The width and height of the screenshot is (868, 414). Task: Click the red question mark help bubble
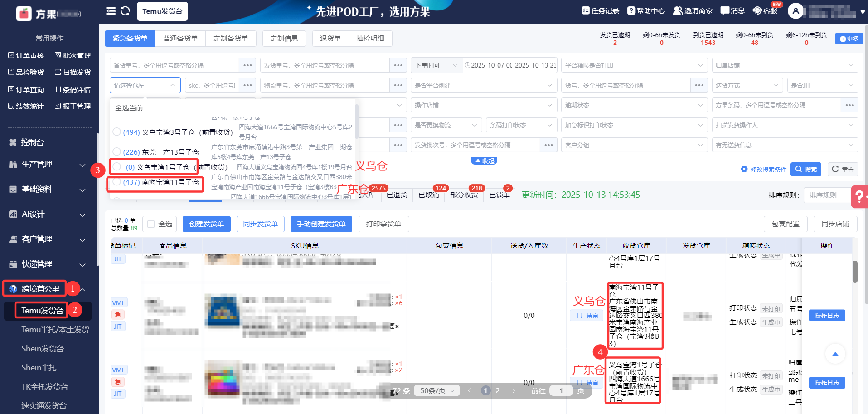(859, 197)
